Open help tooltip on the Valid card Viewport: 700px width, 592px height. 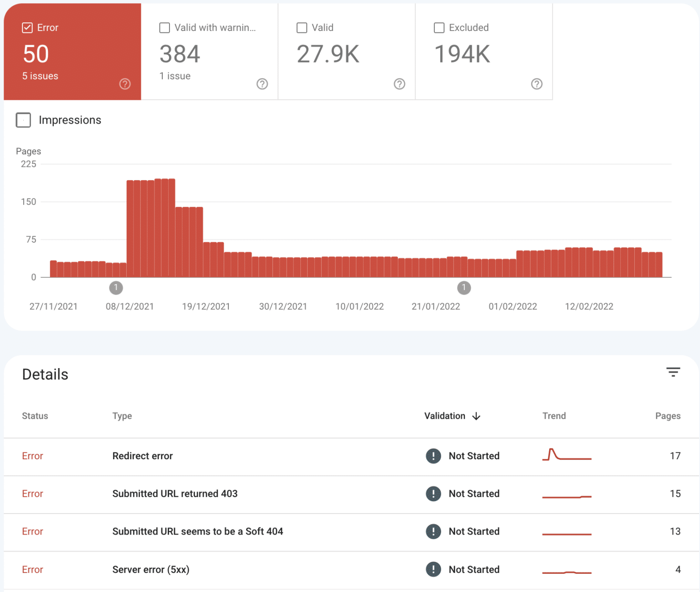pos(400,84)
